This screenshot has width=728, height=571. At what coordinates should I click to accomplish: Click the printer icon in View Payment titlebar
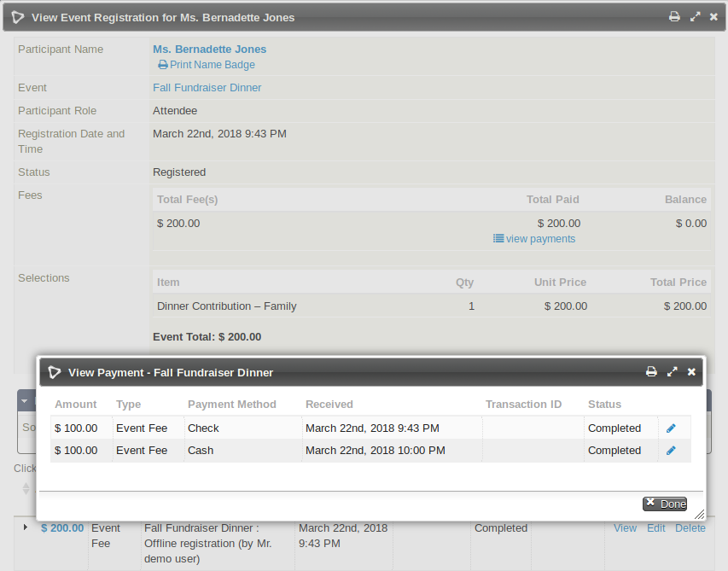651,372
